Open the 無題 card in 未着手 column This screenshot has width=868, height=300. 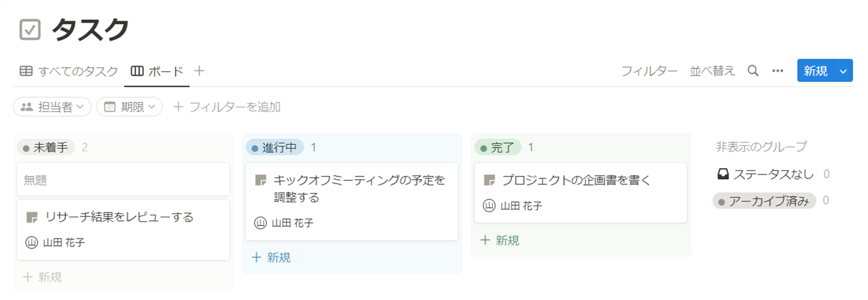123,180
